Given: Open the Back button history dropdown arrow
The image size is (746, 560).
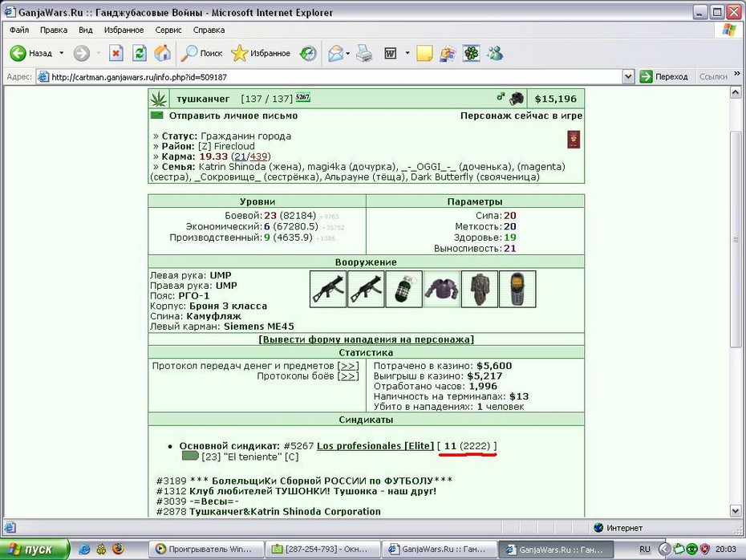Looking at the screenshot, I should coord(62,53).
